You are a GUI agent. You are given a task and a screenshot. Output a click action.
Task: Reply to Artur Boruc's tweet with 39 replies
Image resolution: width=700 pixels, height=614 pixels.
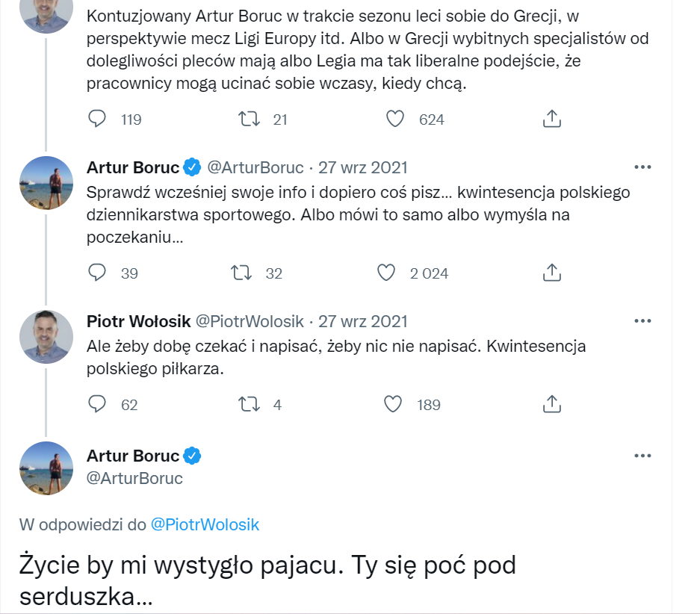[x=97, y=273]
